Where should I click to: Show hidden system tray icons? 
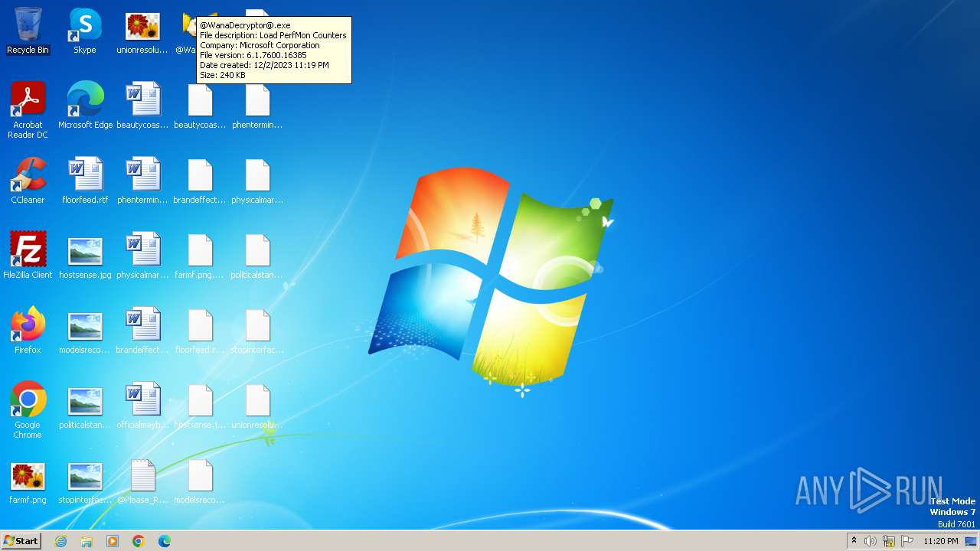point(854,541)
